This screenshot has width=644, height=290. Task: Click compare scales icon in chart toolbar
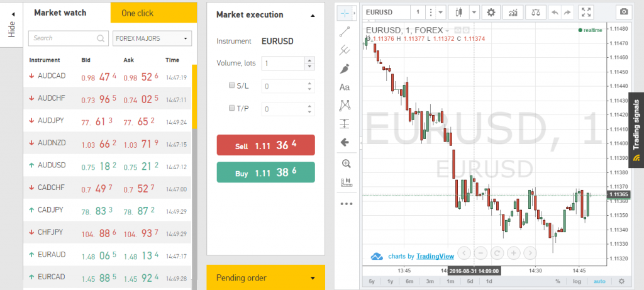pos(536,13)
